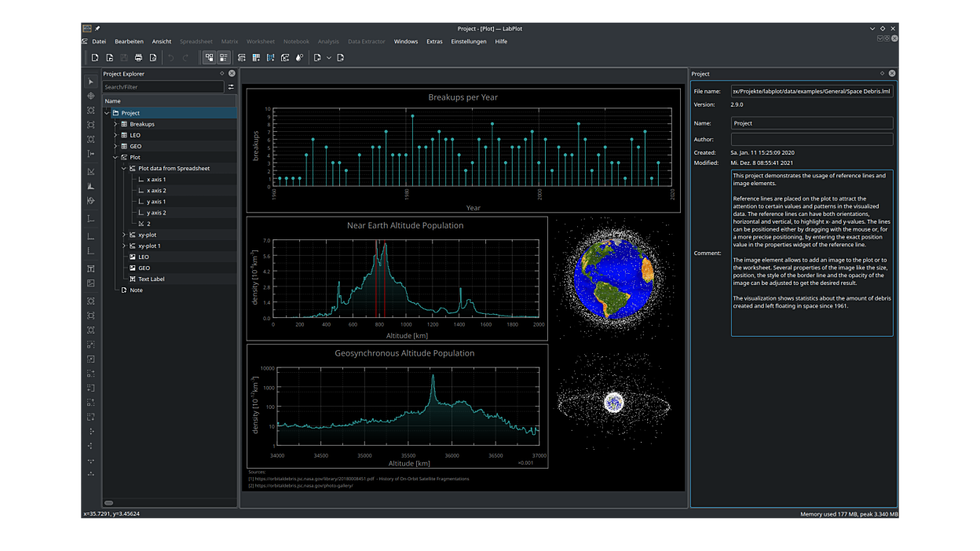Click the Author input field

coord(811,140)
